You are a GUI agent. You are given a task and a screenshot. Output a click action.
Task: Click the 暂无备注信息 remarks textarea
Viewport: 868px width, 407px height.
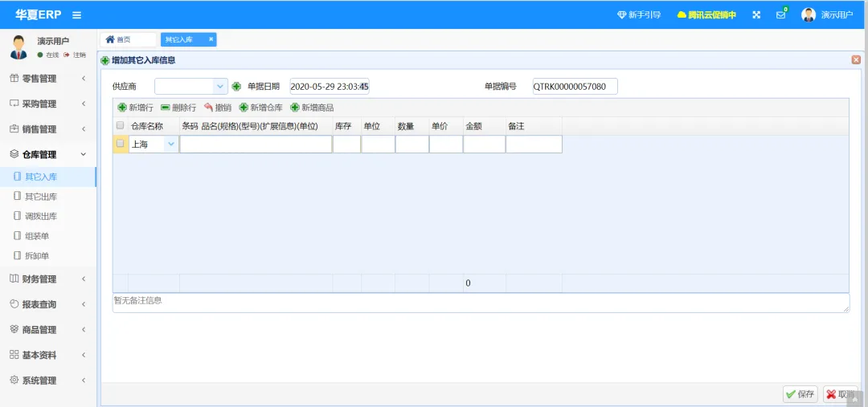pyautogui.click(x=481, y=303)
